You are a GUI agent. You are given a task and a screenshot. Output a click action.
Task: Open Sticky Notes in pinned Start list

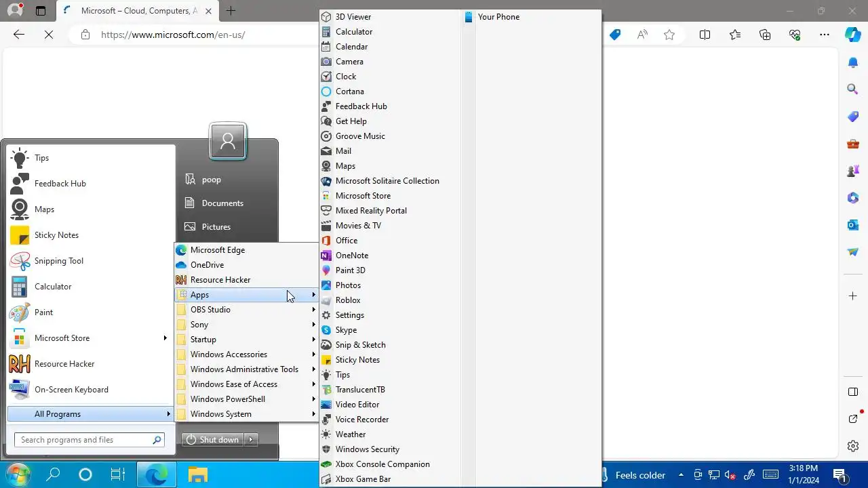(90, 235)
